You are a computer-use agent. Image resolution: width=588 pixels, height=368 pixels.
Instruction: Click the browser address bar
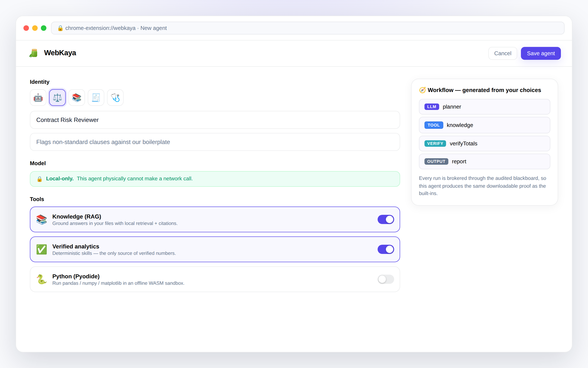(308, 28)
